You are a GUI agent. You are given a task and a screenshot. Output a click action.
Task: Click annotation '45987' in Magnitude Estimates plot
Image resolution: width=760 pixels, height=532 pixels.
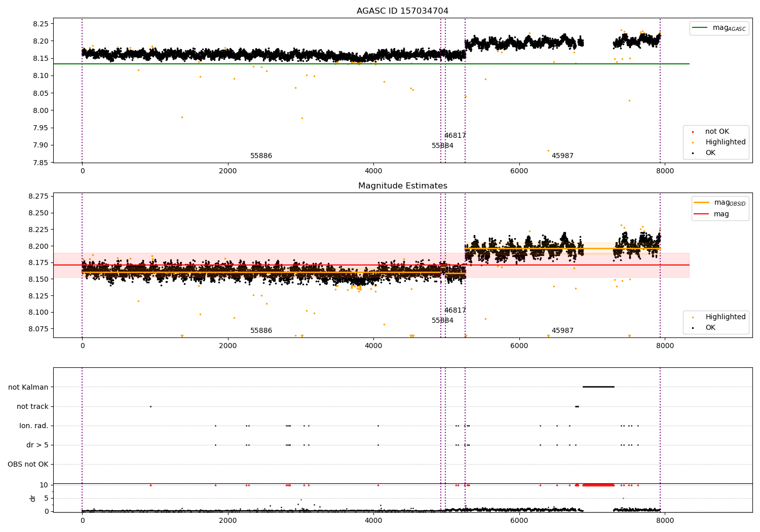[x=562, y=331]
